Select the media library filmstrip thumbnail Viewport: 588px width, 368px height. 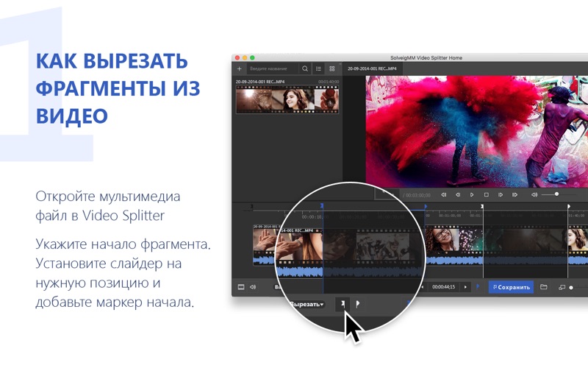tap(287, 99)
